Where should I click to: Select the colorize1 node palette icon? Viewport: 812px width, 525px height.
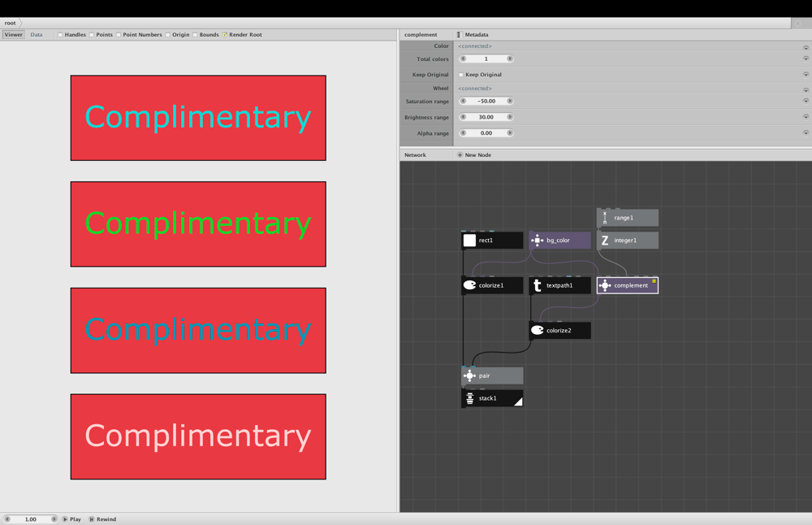(469, 285)
